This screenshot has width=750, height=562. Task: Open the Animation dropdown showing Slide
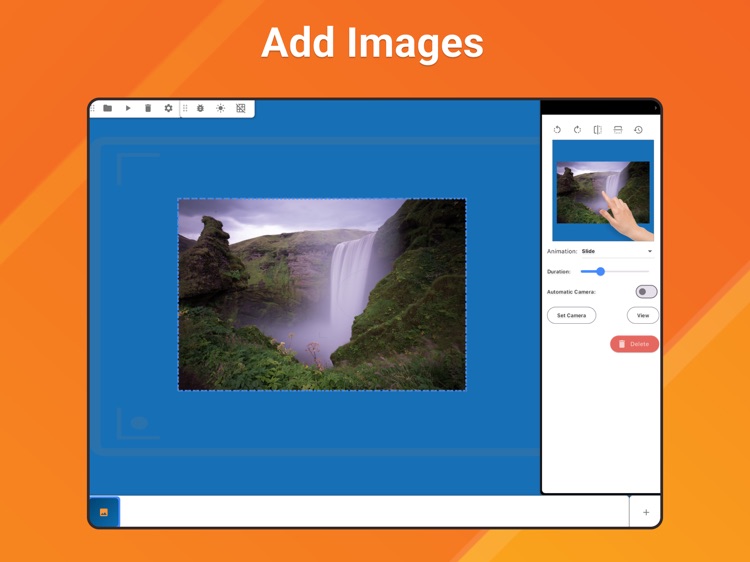click(617, 251)
